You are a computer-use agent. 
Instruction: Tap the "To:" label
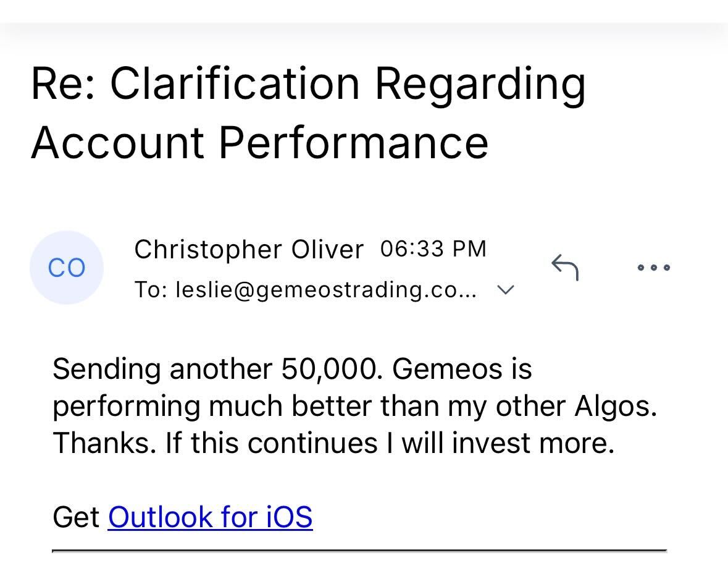point(151,290)
